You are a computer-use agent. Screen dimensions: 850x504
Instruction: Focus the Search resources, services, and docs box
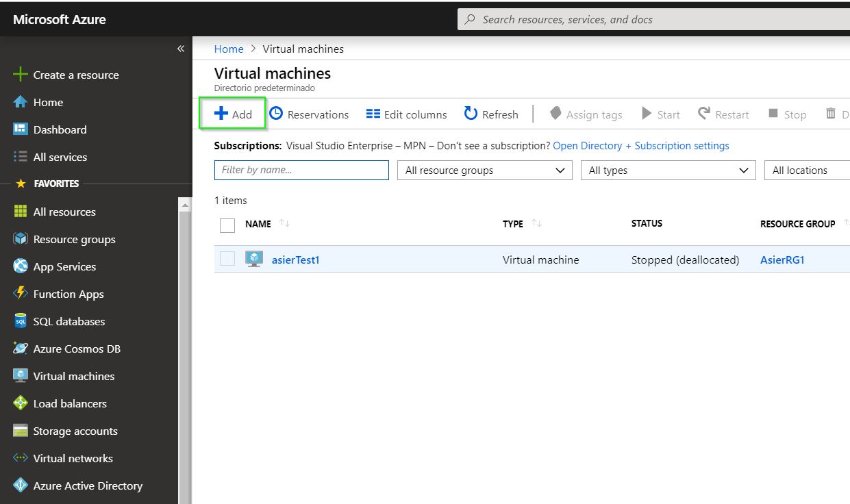(x=653, y=19)
